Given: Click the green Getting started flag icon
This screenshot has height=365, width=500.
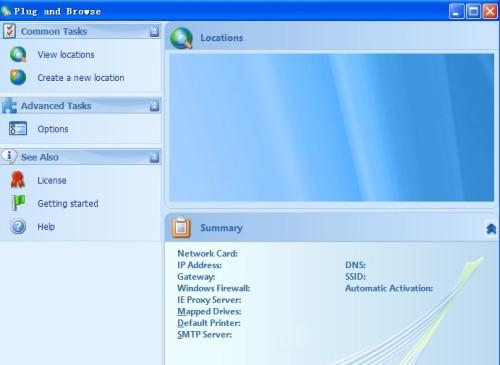Looking at the screenshot, I should pos(18,203).
